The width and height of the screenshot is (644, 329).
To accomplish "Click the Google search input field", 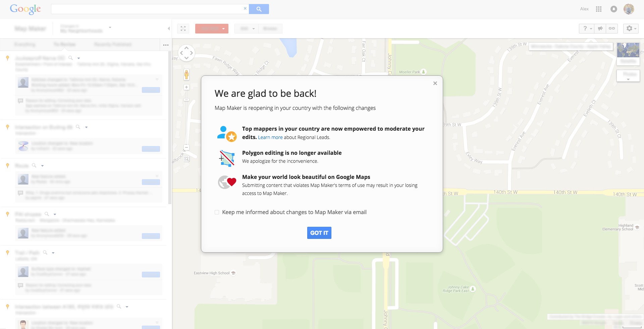I will pos(147,9).
